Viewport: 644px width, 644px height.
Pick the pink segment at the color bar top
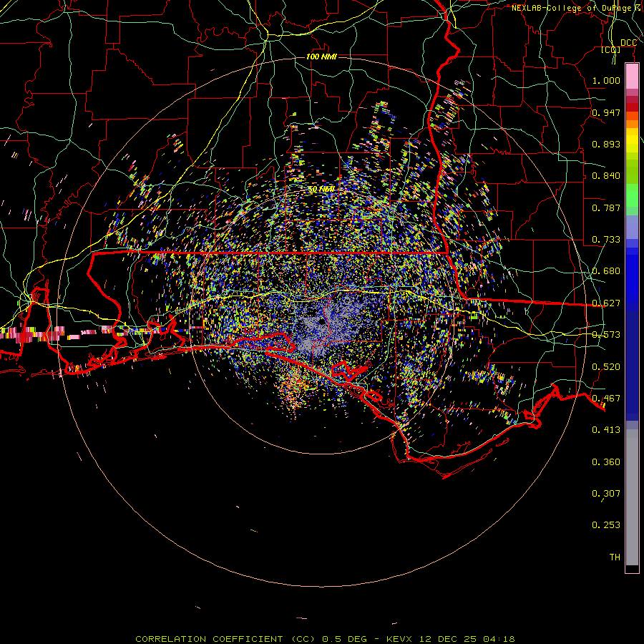(x=632, y=76)
